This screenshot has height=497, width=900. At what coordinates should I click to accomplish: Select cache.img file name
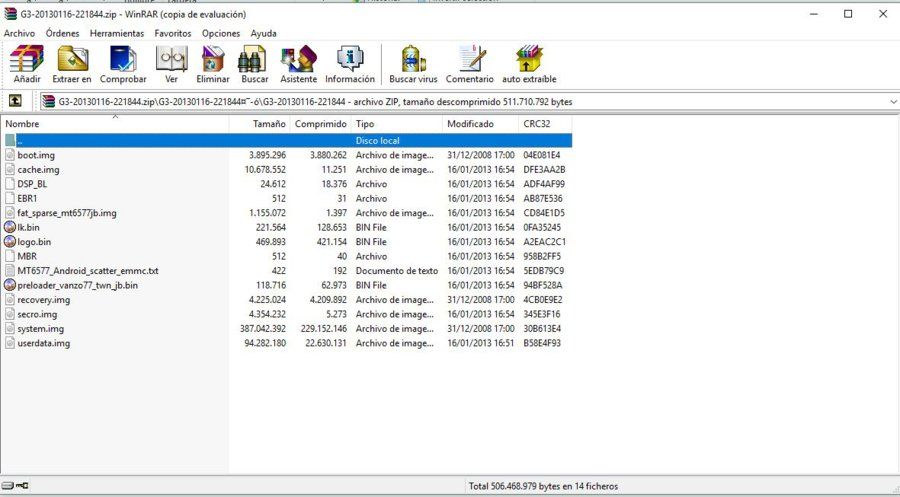(x=38, y=170)
